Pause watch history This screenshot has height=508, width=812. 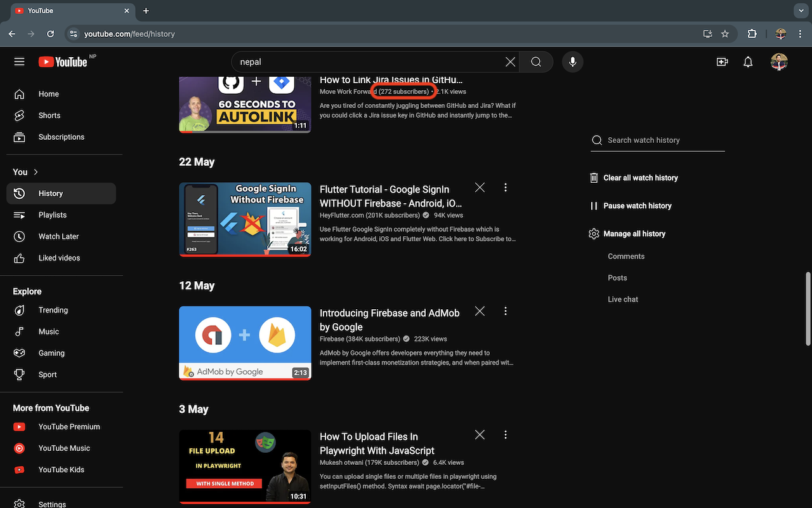(x=637, y=205)
